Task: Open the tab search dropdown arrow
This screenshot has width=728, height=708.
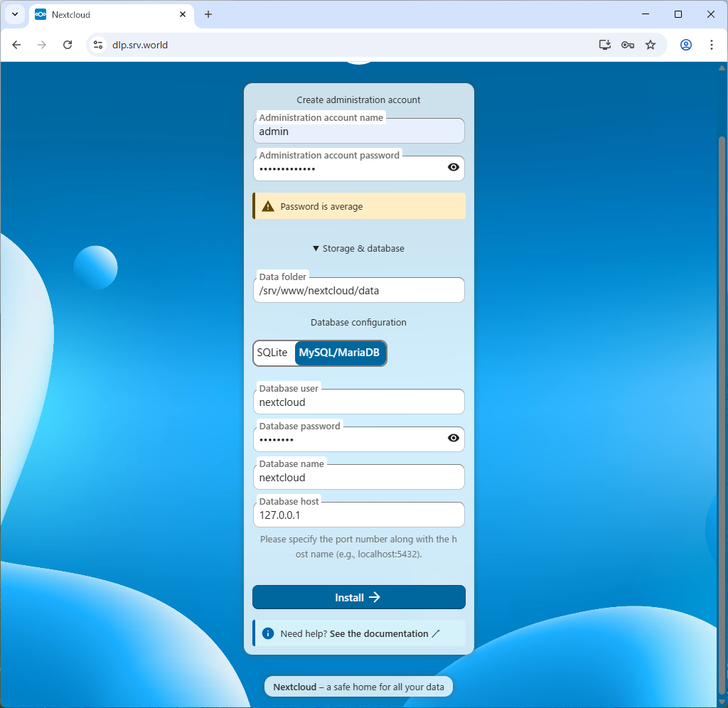Action: 15,14
